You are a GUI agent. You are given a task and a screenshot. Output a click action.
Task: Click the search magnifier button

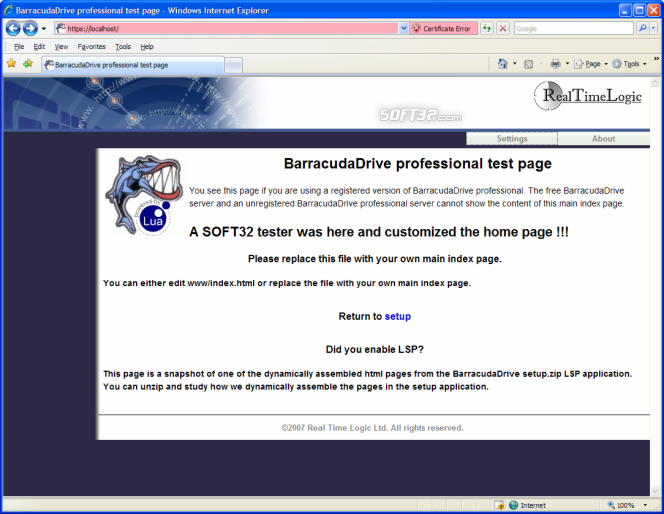click(x=642, y=28)
